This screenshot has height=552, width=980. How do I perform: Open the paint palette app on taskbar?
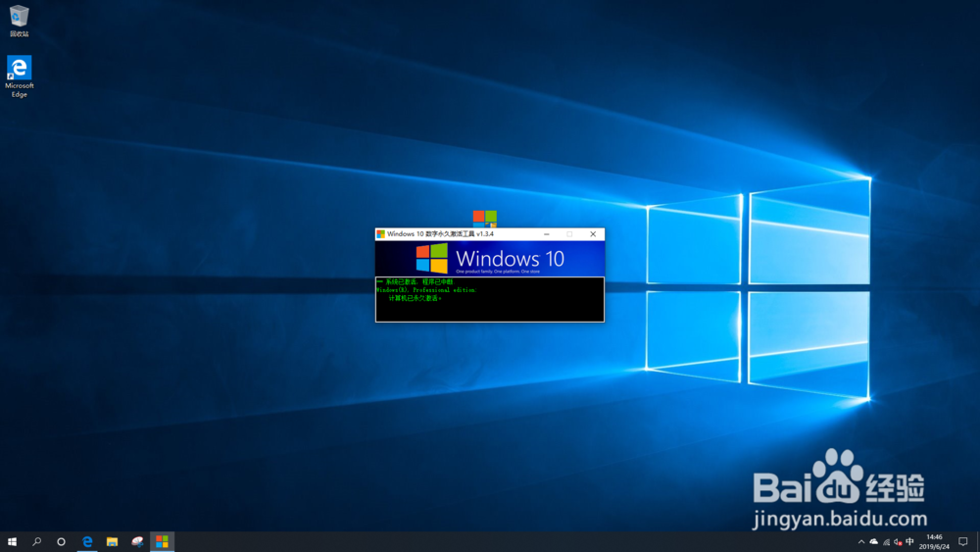(x=137, y=541)
